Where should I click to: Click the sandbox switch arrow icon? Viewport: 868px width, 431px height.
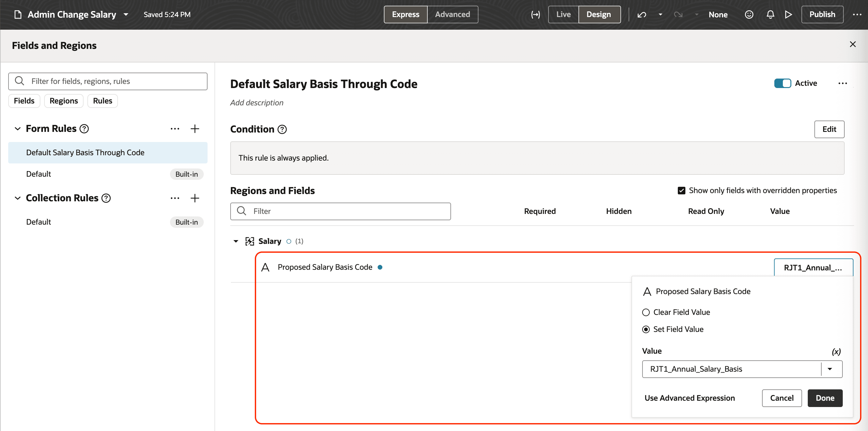pos(536,15)
